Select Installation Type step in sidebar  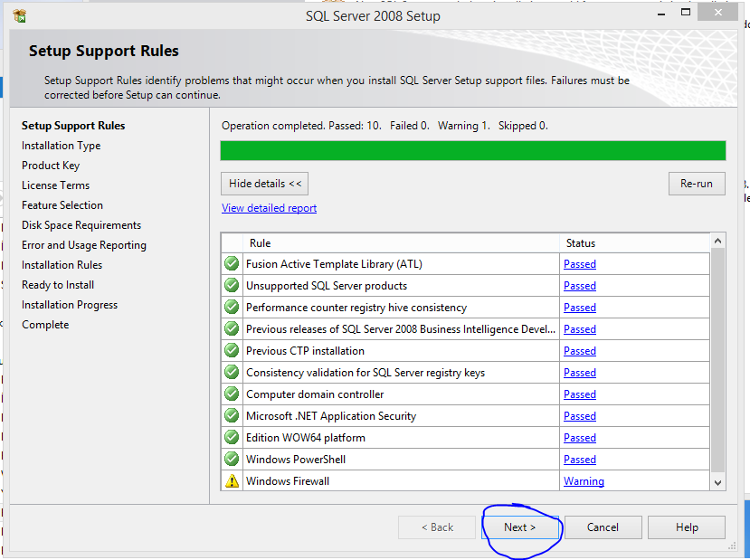(x=62, y=146)
